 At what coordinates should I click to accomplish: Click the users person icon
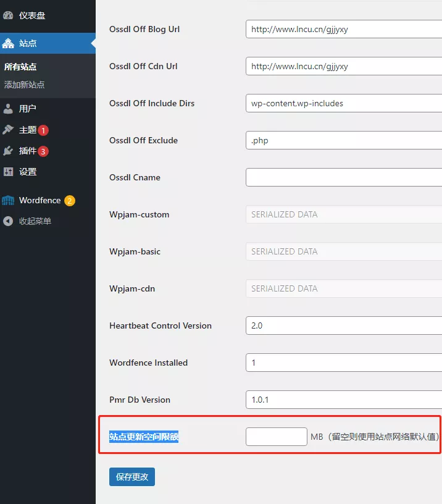coord(8,109)
